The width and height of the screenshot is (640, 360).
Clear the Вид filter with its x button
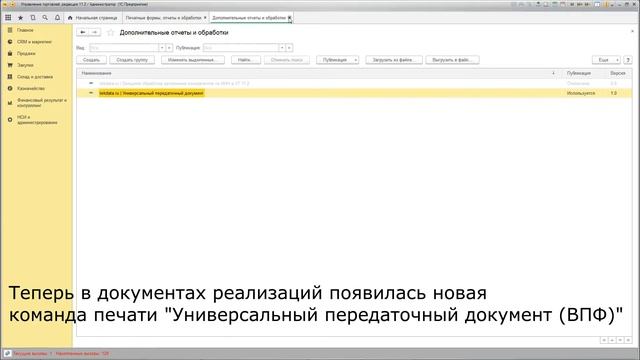coord(169,48)
